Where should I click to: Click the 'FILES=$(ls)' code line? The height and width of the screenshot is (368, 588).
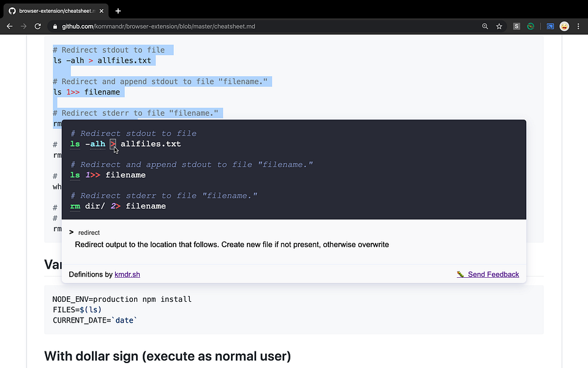77,310
